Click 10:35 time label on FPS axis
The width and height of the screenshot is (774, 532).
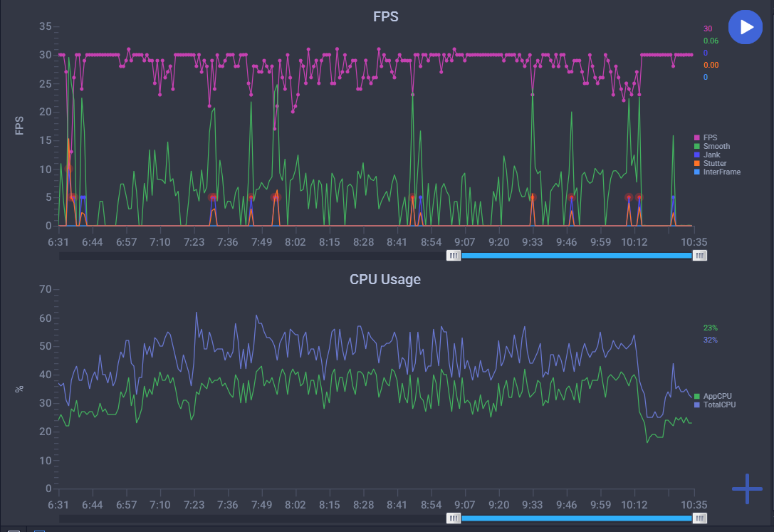694,242
